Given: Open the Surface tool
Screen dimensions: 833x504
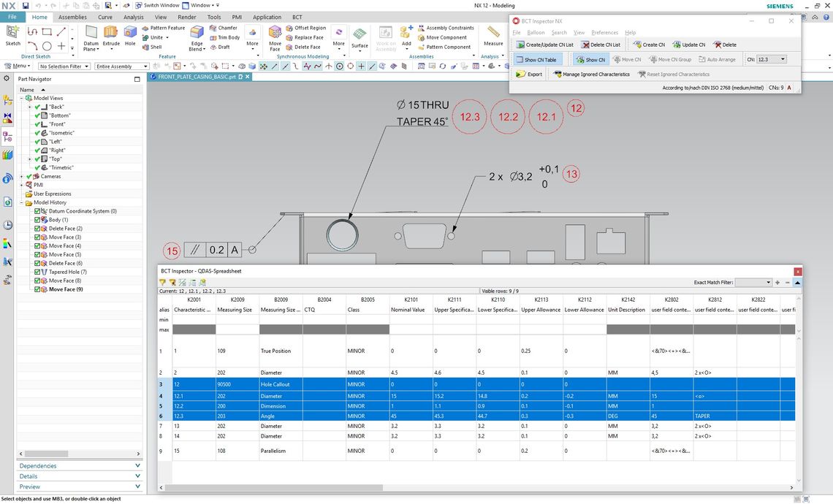Looking at the screenshot, I should (360, 38).
